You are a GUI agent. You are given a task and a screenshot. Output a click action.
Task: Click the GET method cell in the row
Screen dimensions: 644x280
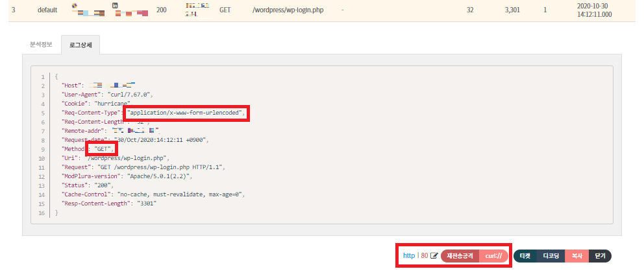point(226,10)
